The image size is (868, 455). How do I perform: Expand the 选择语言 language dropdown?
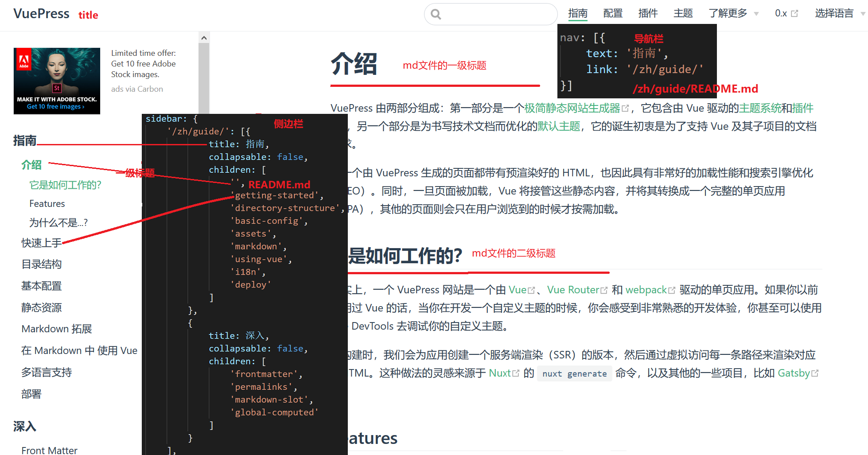pyautogui.click(x=840, y=13)
